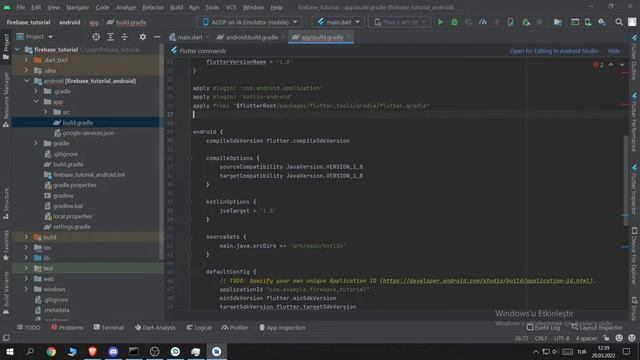Open Device Manager icon in the toolbar
This screenshot has width=640, height=360.
tap(588, 22)
